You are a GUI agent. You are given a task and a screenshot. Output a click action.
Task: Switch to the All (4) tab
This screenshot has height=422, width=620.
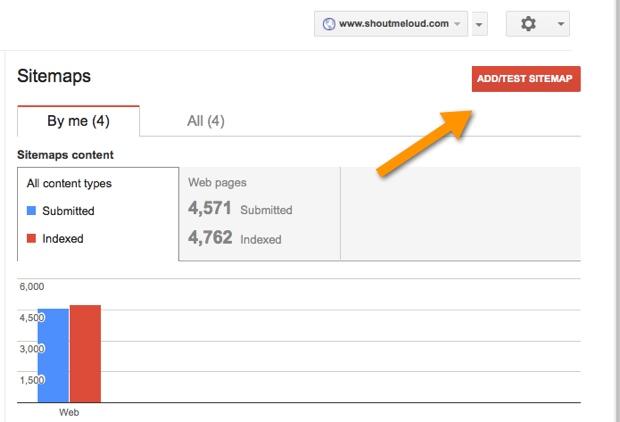[206, 121]
